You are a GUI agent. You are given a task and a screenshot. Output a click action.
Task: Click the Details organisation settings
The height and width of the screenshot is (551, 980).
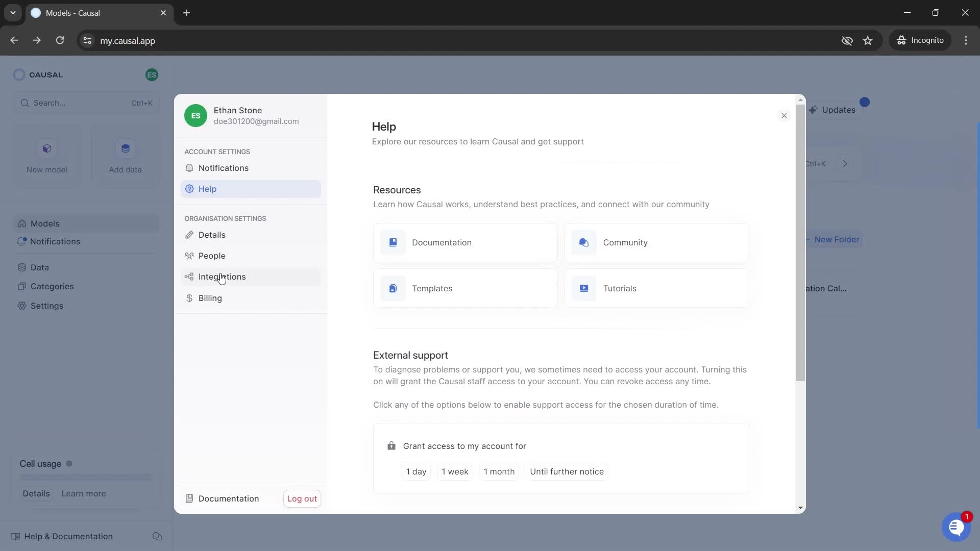(x=212, y=235)
